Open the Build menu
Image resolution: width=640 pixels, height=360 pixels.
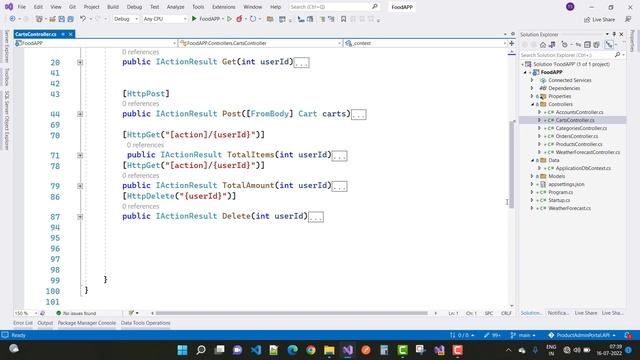[113, 7]
